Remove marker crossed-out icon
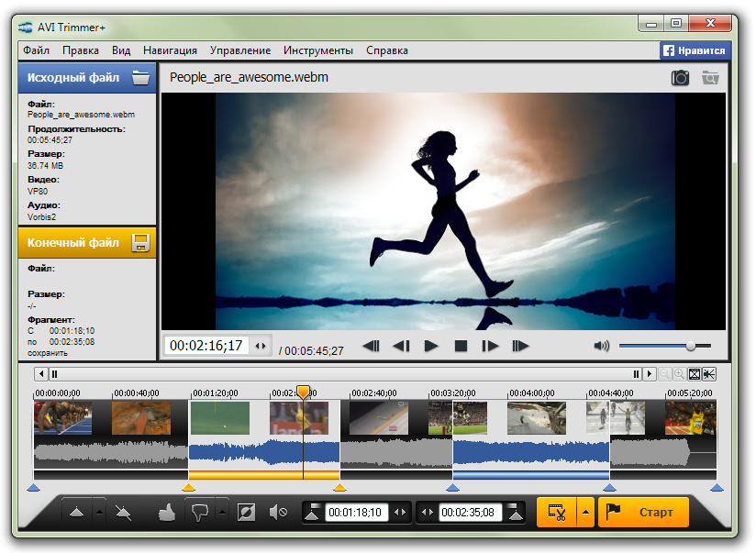This screenshot has width=756, height=553. point(124,512)
